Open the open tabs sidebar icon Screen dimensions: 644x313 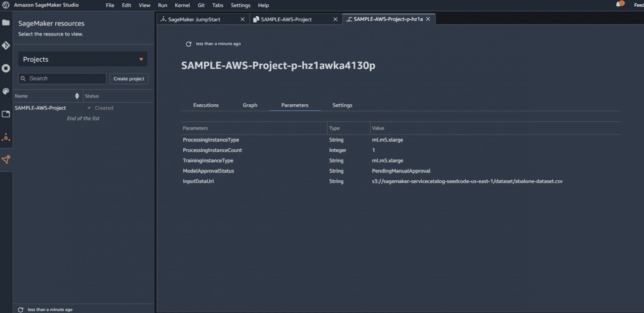[6, 114]
